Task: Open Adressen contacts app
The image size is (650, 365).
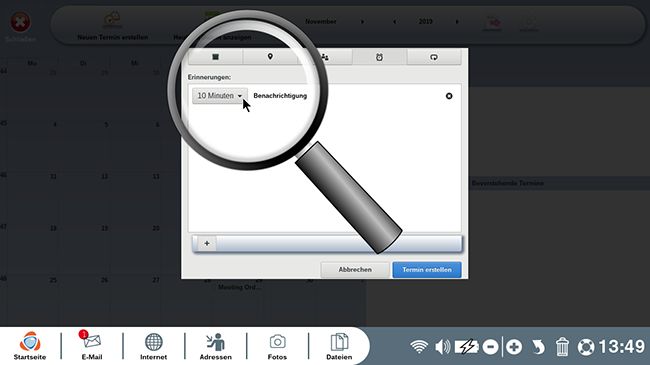Action: point(216,346)
